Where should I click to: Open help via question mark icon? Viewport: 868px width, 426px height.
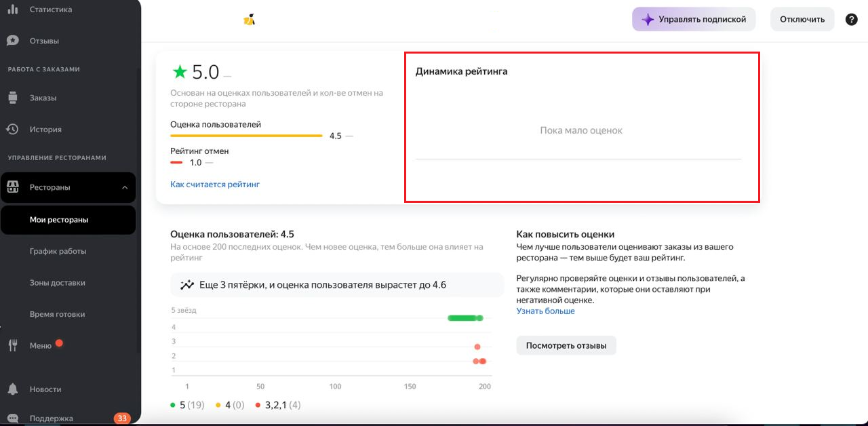(x=852, y=19)
